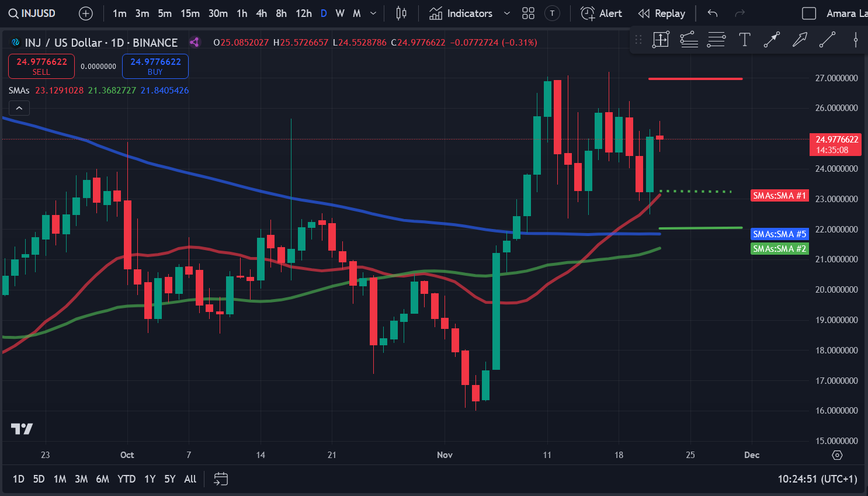
Task: Select the Fib retracement drawing tool
Action: (689, 40)
